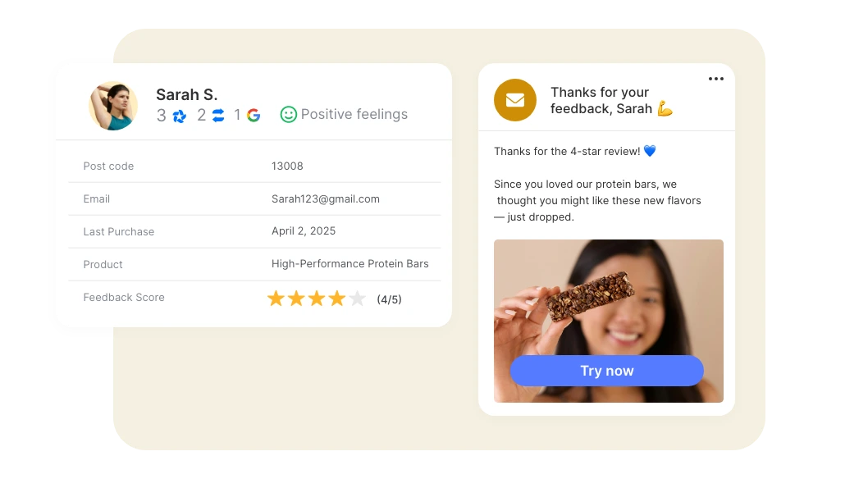Click the first gold rating star
This screenshot has width=868, height=497.
coord(276,299)
